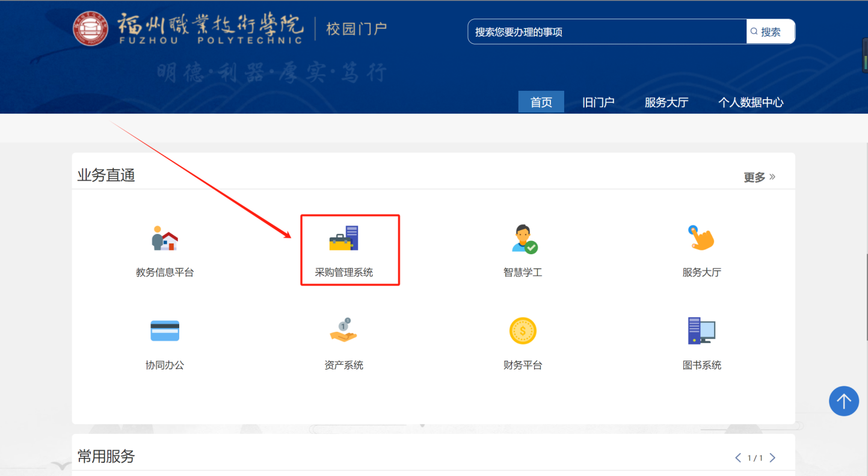Click the 搜索 search button

coord(770,32)
